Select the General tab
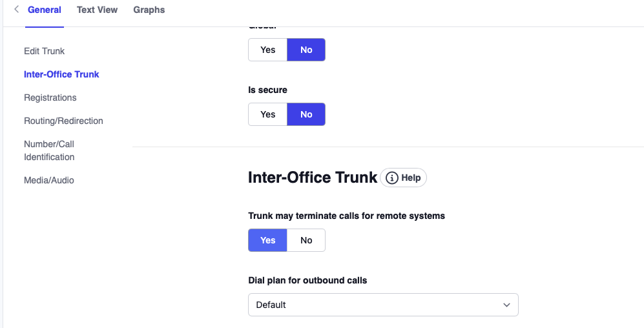The width and height of the screenshot is (644, 328). tap(45, 10)
